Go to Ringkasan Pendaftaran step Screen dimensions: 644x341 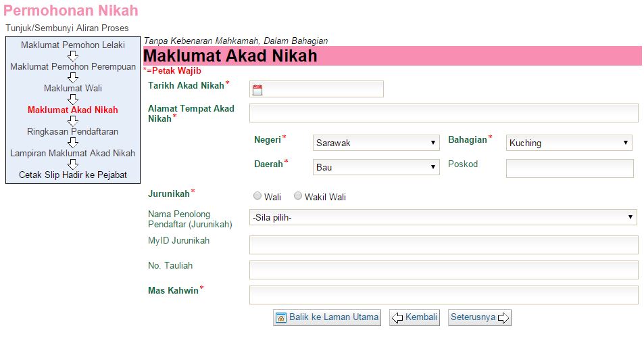coord(73,132)
